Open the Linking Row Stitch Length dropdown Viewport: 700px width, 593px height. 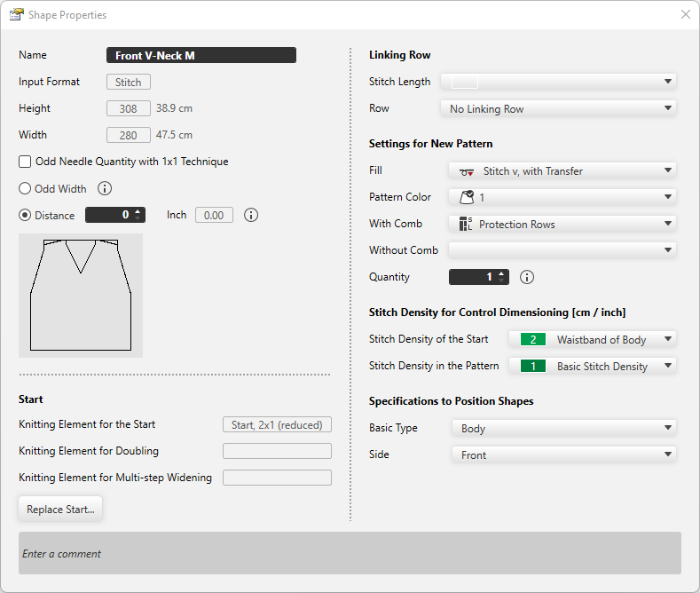coord(558,82)
